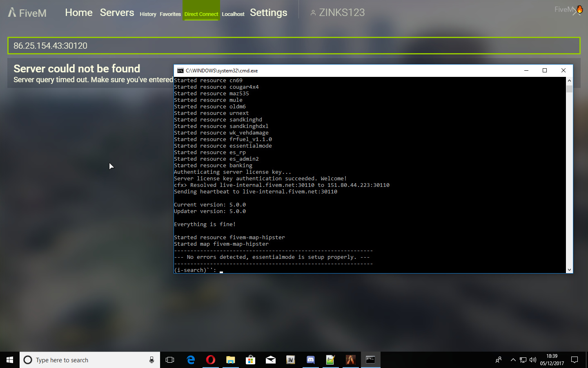
Task: Close the FiveM window with the X
Action: tap(576, 12)
